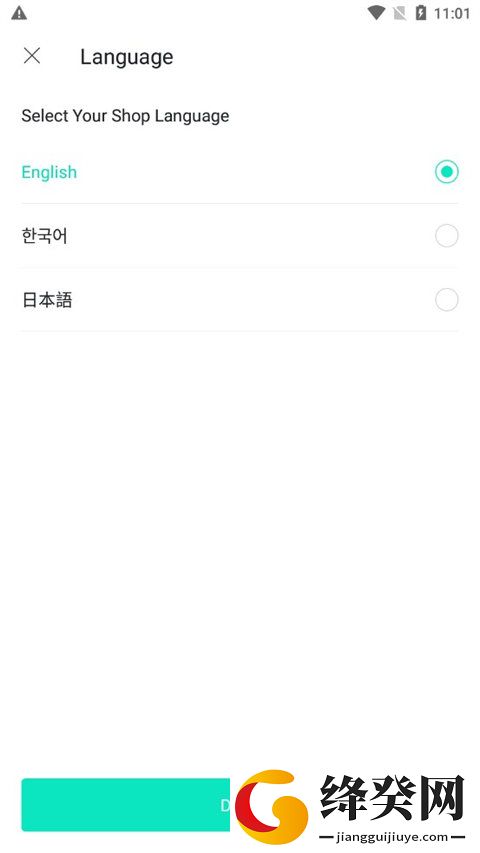Screen dimensions: 480x853
Task: Click the 绛癸网 watermark text
Action: point(392,798)
